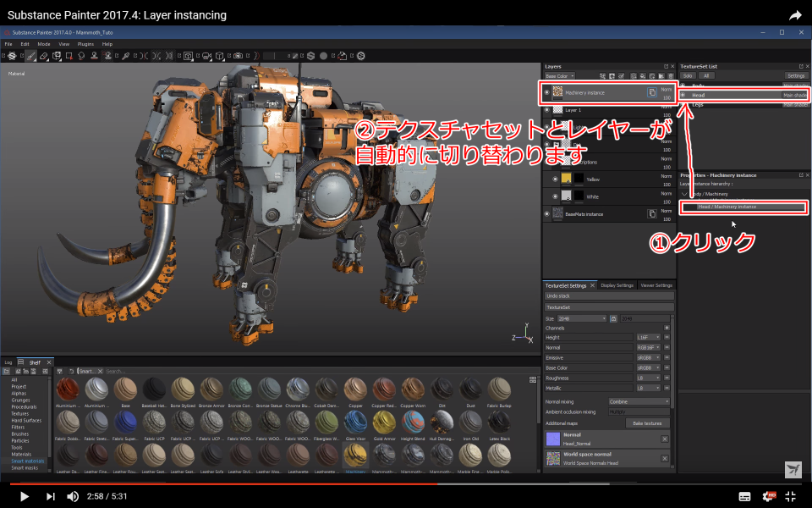Open the File menu
812x508 pixels.
(x=8, y=44)
